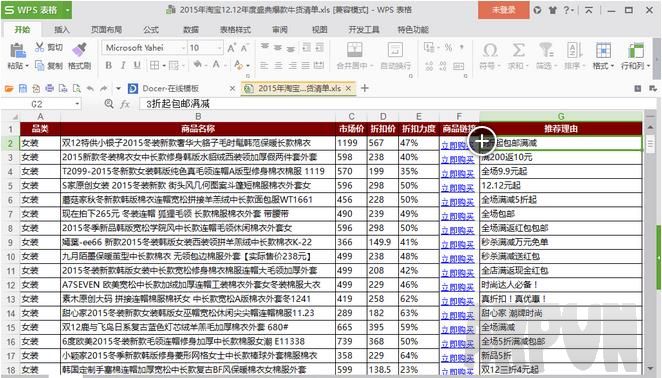
Task: Add a new document tab with plus
Action: (x=365, y=88)
